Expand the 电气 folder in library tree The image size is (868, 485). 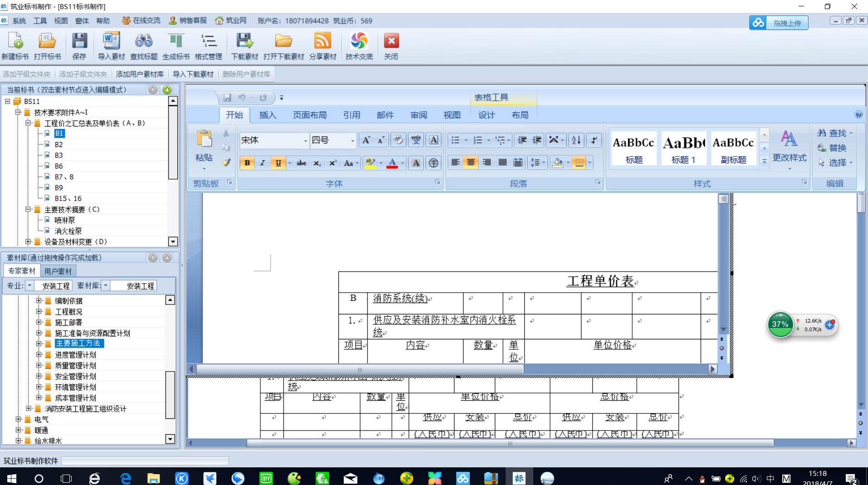pos(18,419)
